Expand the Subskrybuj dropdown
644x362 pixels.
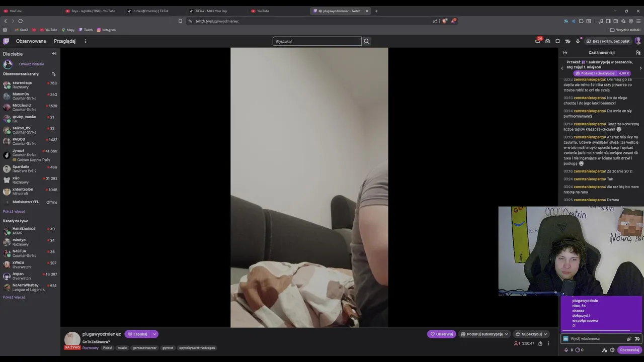pyautogui.click(x=545, y=334)
